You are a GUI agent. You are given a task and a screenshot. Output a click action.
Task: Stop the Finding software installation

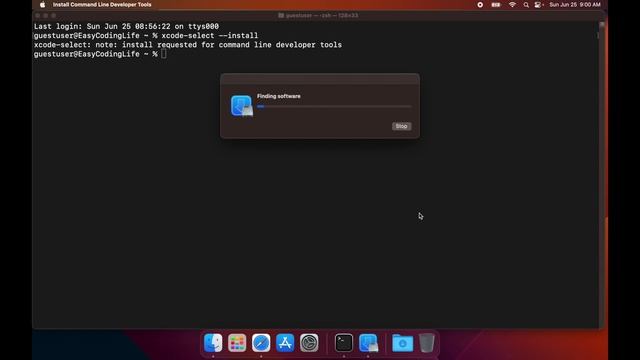[401, 126]
